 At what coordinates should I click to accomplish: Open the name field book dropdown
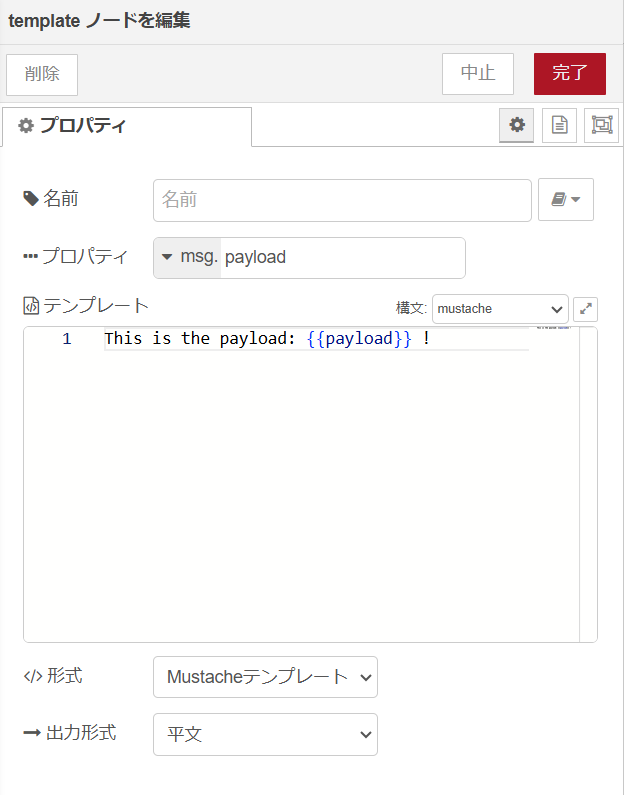click(566, 200)
